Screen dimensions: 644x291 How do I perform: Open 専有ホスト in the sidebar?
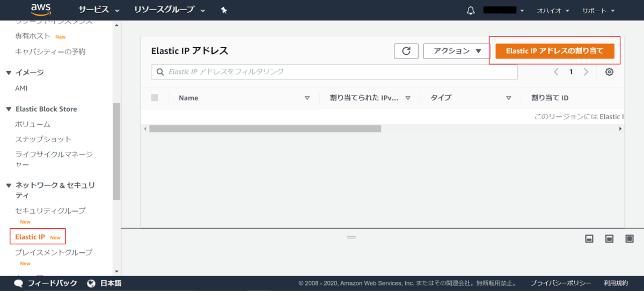pos(33,36)
